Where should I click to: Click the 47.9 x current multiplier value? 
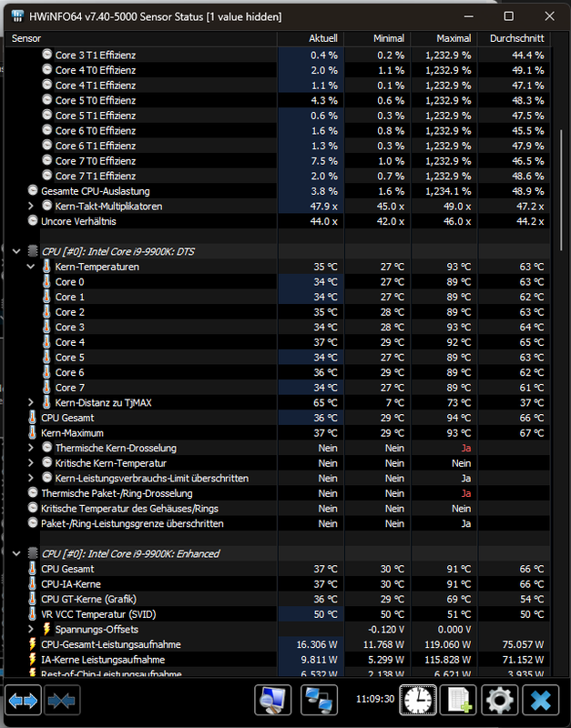click(x=324, y=207)
